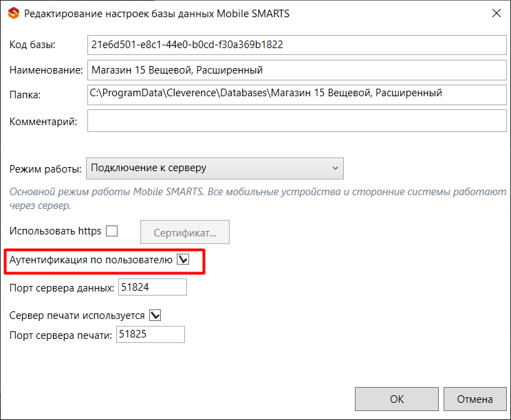Screen dimensions: 511x420
Task: Click the 'Порт сервера печати' field 51825
Action: [151, 334]
